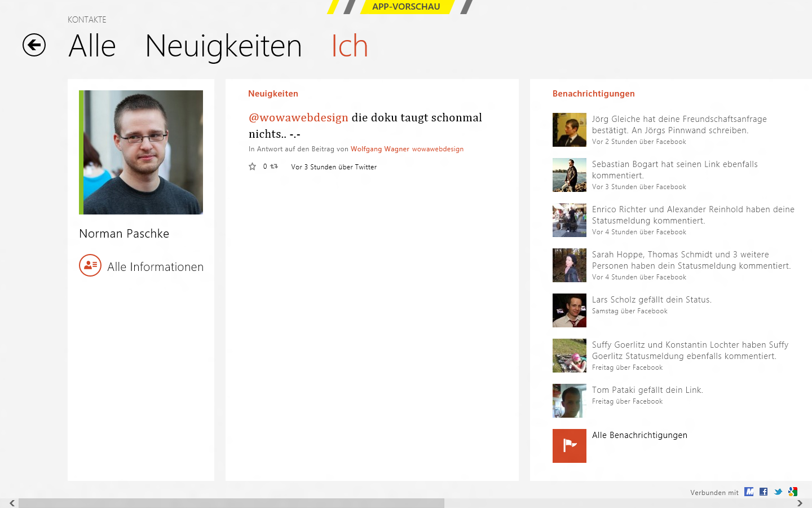Click the Facebook connected account icon
812x508 pixels.
pyautogui.click(x=764, y=492)
